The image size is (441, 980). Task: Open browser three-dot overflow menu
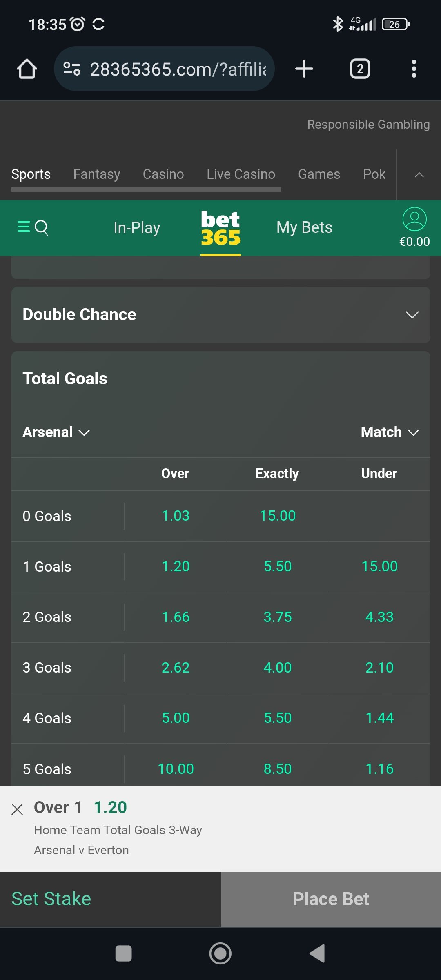point(414,69)
